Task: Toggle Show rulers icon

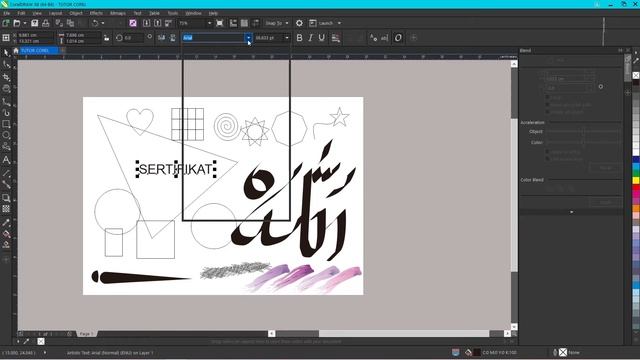Action: pyautogui.click(x=233, y=23)
